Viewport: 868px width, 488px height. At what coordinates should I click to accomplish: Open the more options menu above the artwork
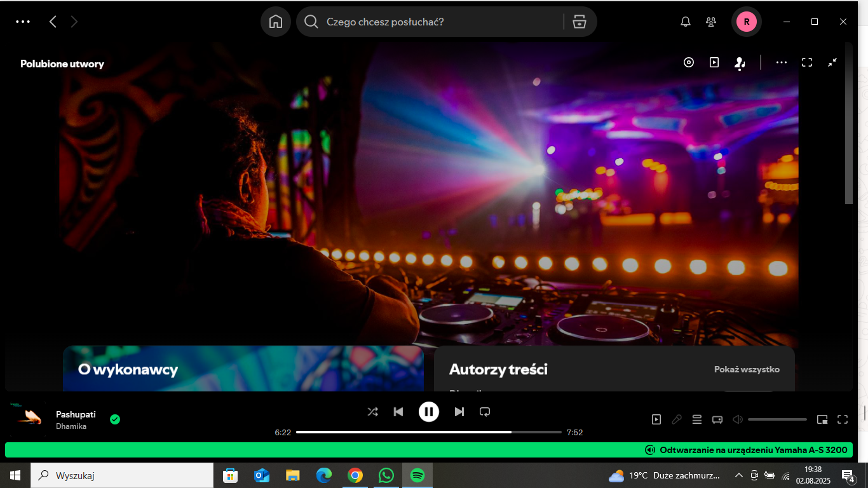point(782,62)
